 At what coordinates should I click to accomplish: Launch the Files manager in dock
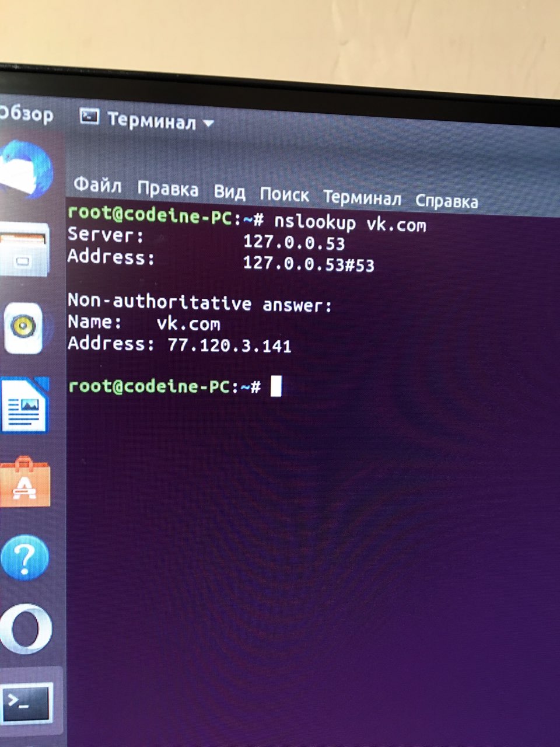tap(24, 250)
